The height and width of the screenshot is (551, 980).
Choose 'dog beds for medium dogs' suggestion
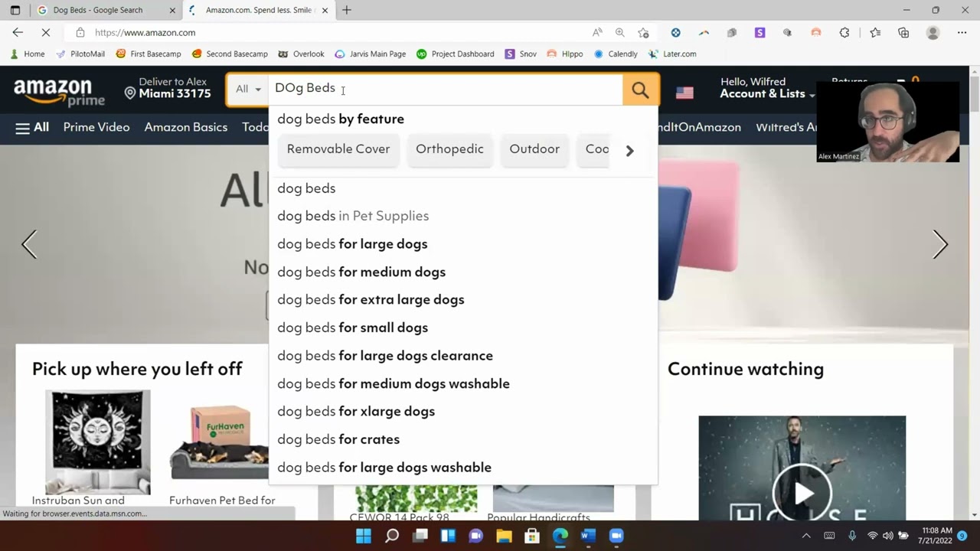pos(462,272)
